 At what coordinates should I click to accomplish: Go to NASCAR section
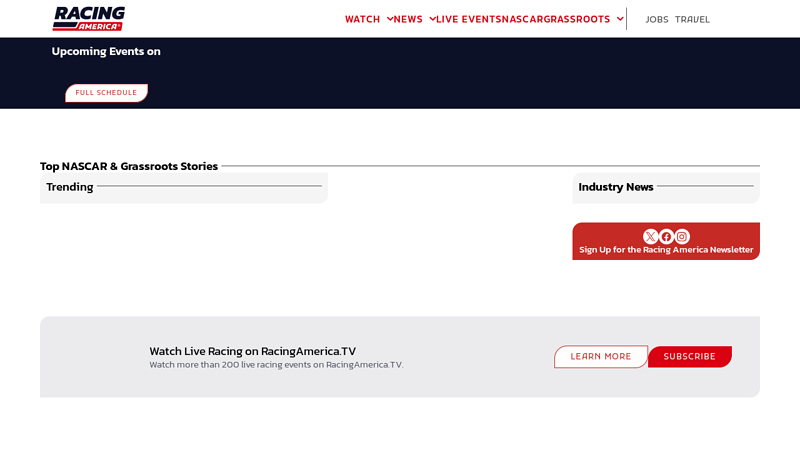click(522, 19)
